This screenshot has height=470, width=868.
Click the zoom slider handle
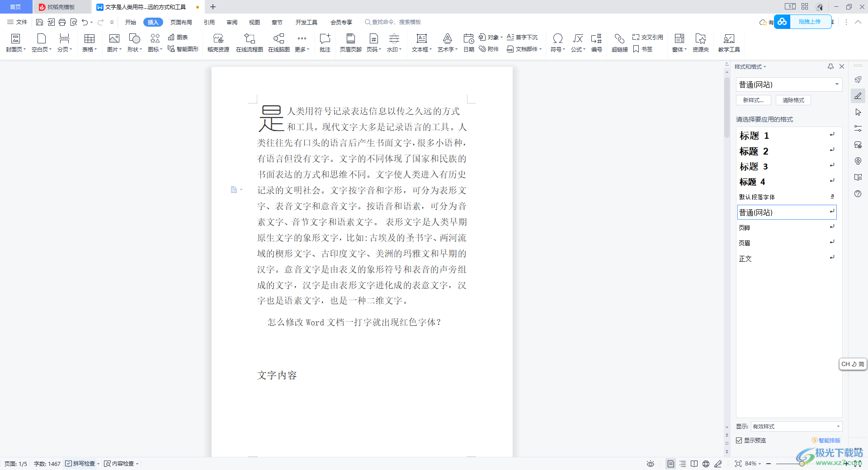click(x=802, y=464)
